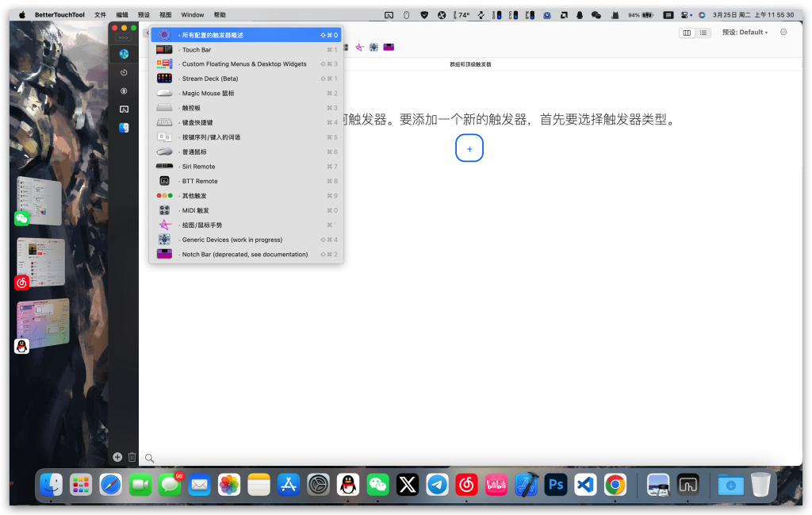Select the Touch Bar trigger type
The width and height of the screenshot is (812, 515).
click(246, 50)
